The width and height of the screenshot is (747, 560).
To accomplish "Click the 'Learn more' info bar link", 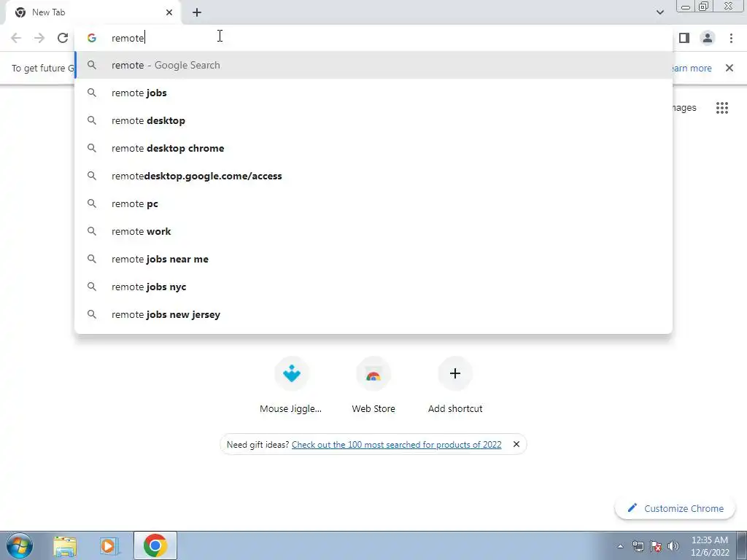I will [x=692, y=68].
